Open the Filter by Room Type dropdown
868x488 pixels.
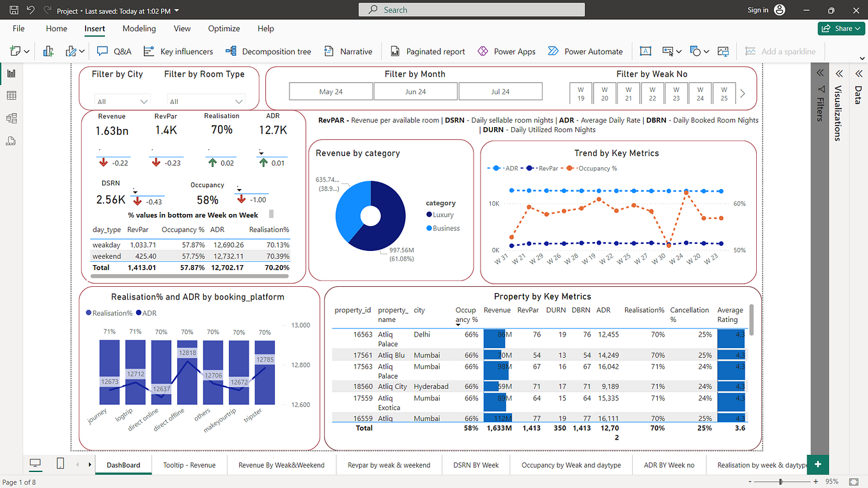[x=206, y=101]
